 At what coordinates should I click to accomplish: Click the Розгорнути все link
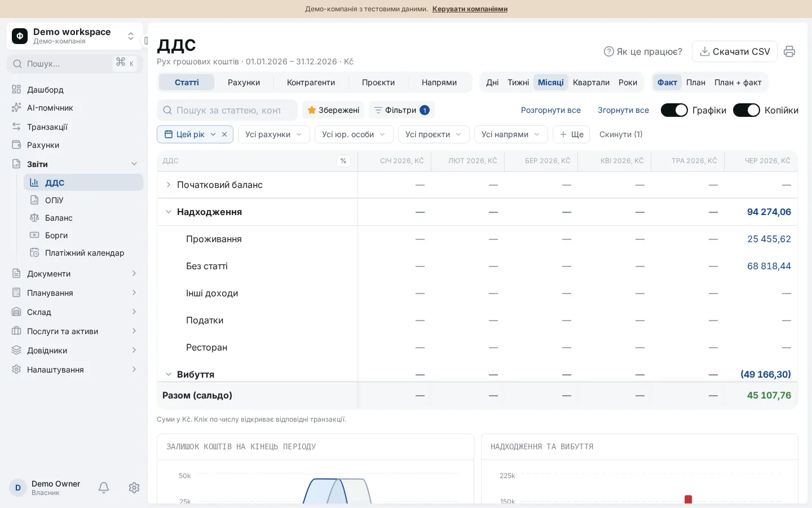click(x=551, y=110)
